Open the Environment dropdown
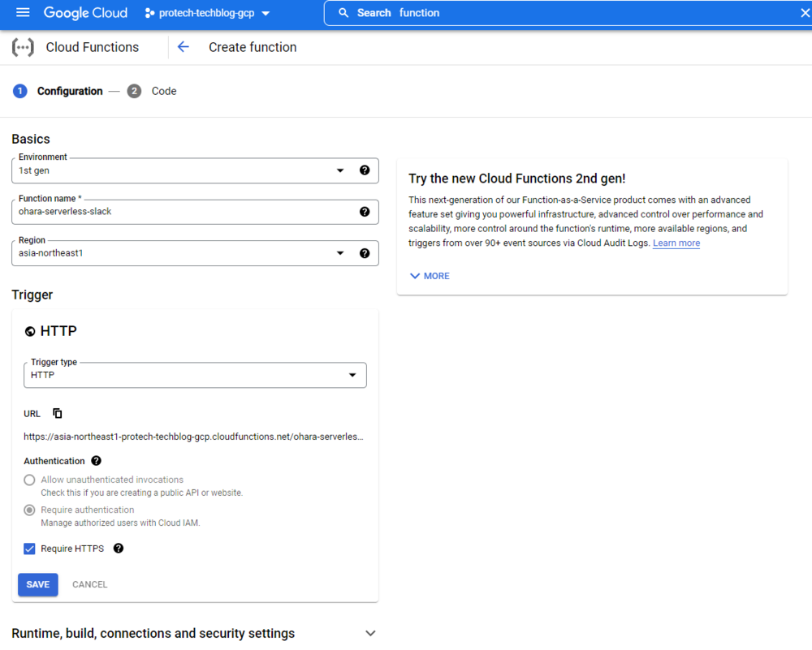Image resolution: width=812 pixels, height=650 pixels. click(x=340, y=170)
